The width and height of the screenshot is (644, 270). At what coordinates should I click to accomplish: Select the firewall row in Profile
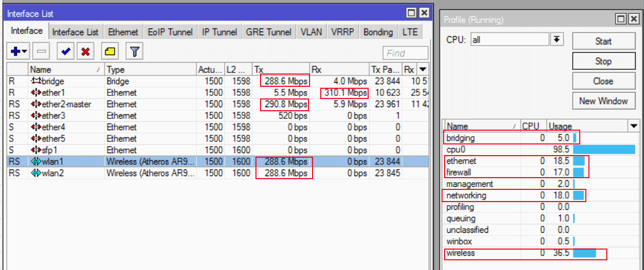(542, 172)
